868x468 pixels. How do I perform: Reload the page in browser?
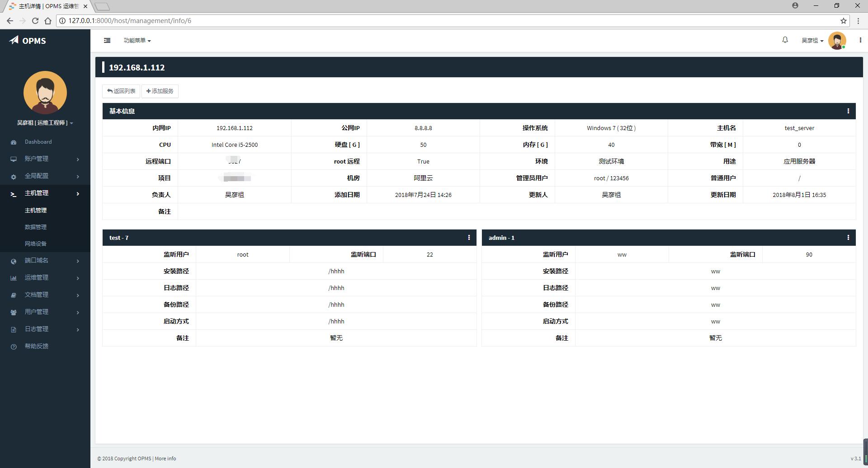[x=35, y=21]
